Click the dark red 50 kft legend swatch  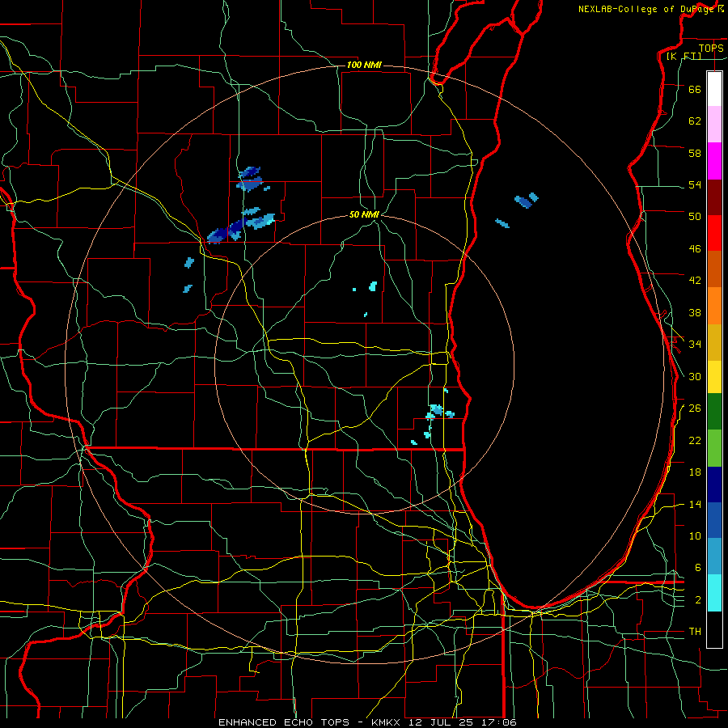pos(714,197)
